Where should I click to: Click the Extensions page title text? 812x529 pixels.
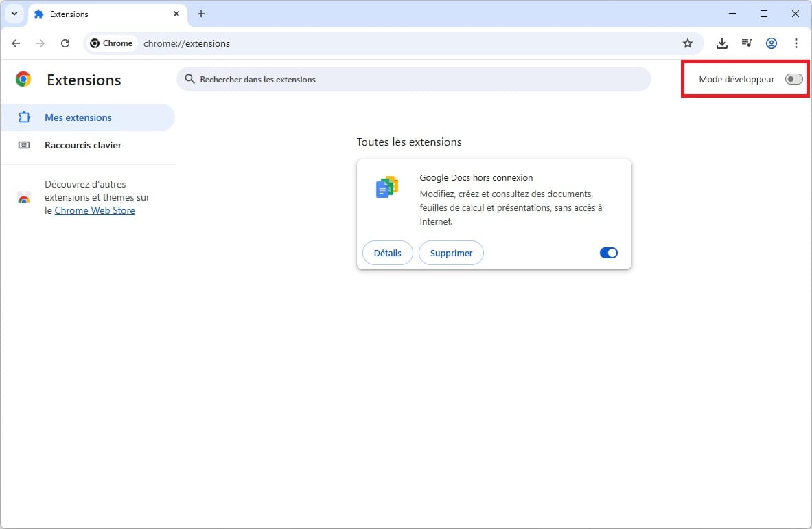pos(84,80)
